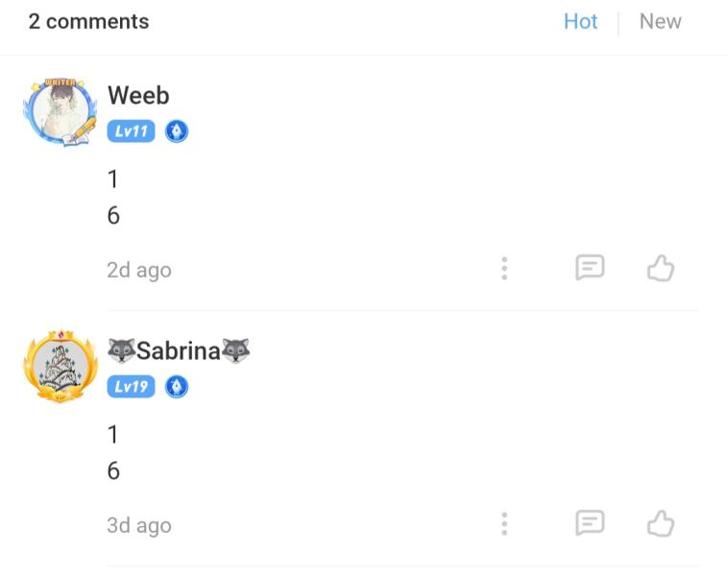728x576 pixels.
Task: Click Weeb's comment text
Action: click(113, 197)
